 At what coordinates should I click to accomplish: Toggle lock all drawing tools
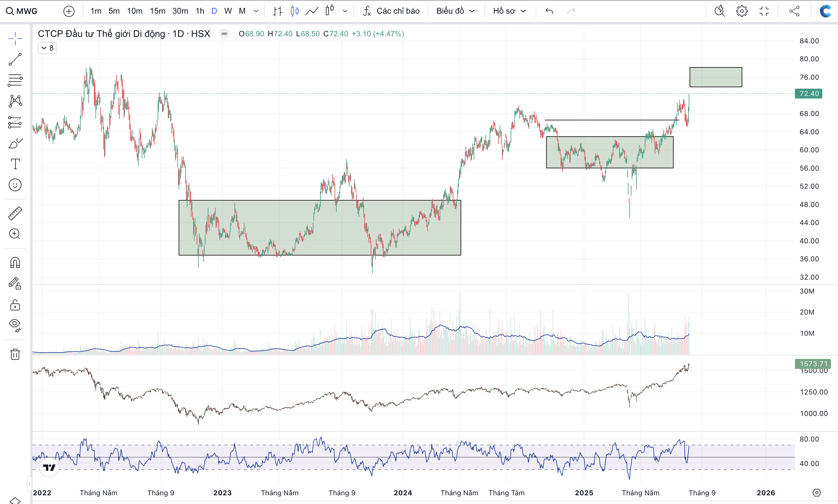(15, 305)
